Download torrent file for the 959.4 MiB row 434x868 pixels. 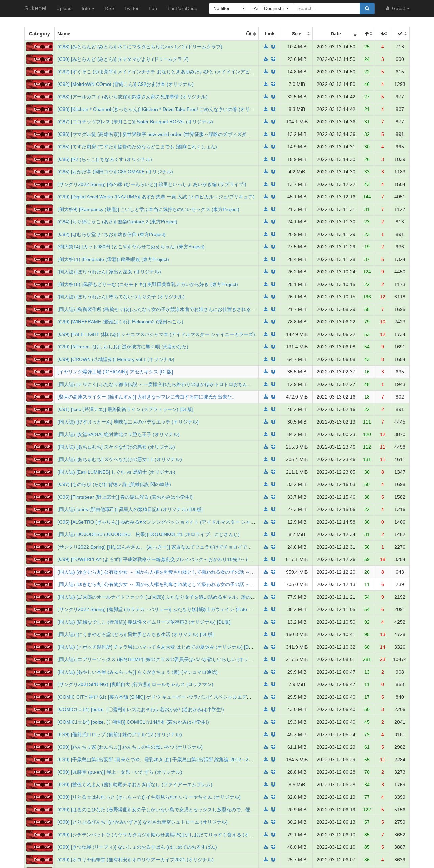(266, 572)
